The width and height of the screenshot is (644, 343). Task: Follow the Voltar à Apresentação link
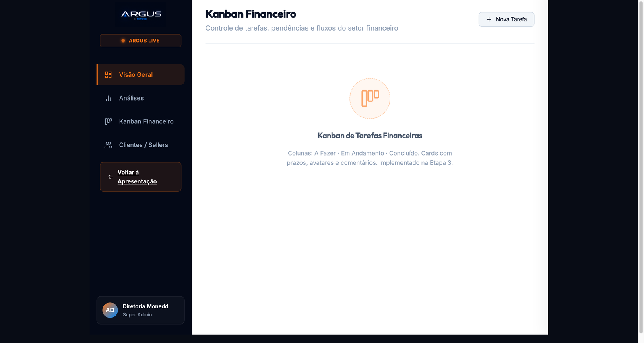tap(140, 177)
